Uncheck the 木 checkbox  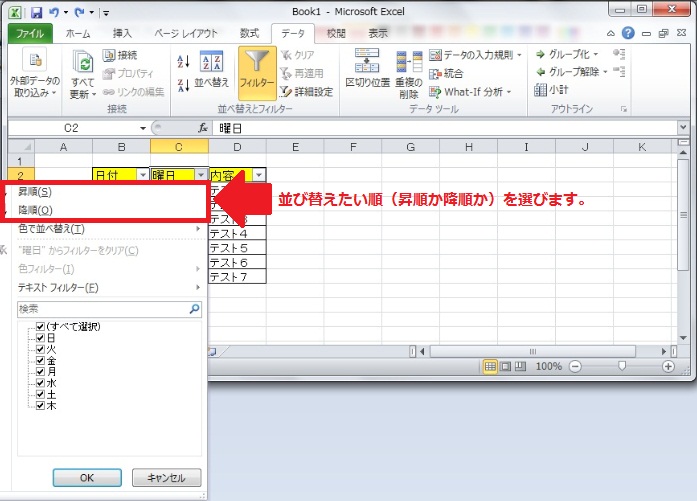40,405
